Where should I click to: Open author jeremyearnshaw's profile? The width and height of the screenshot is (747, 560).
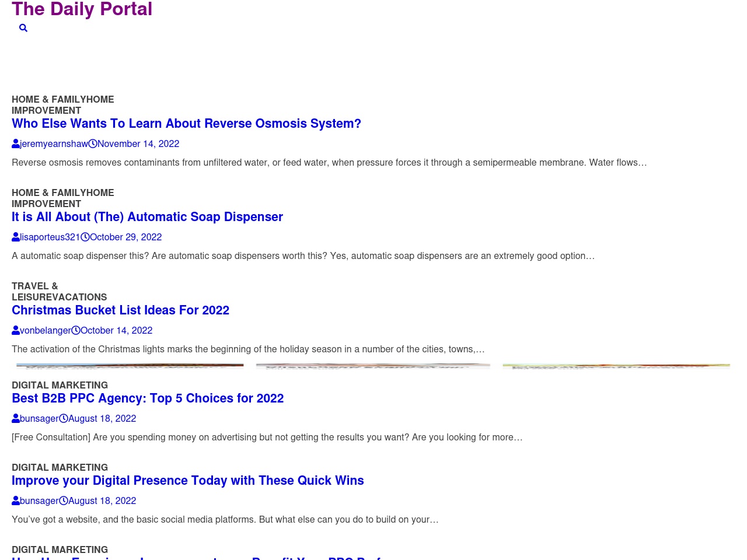(54, 143)
